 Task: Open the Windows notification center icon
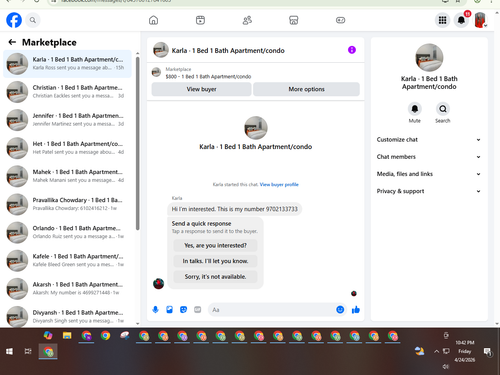[487, 351]
